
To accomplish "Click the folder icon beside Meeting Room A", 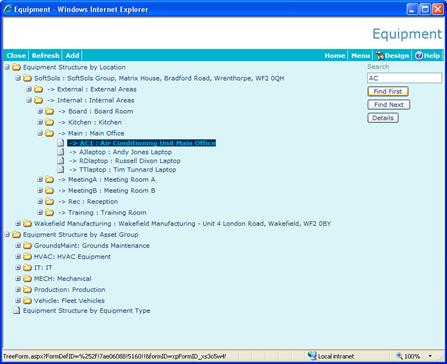I will coord(50,180).
